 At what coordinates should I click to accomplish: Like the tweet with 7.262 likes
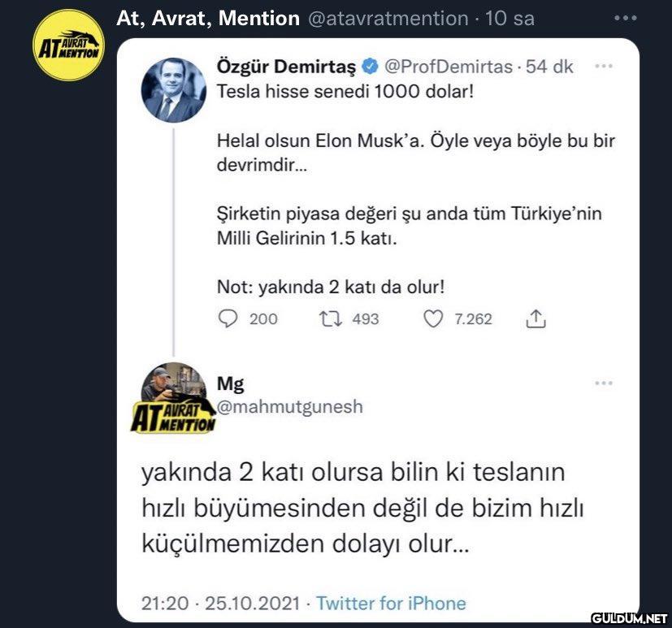433,319
